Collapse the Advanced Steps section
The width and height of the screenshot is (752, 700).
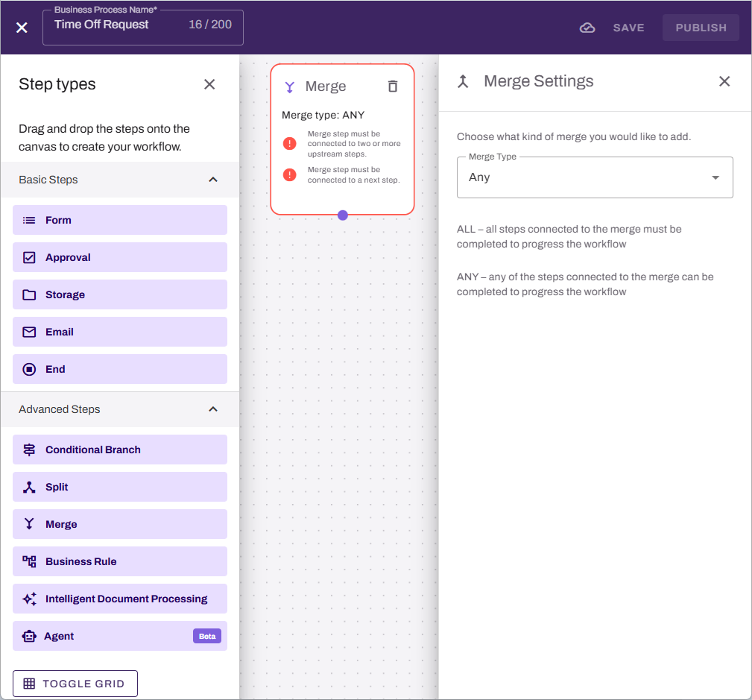[x=213, y=409]
